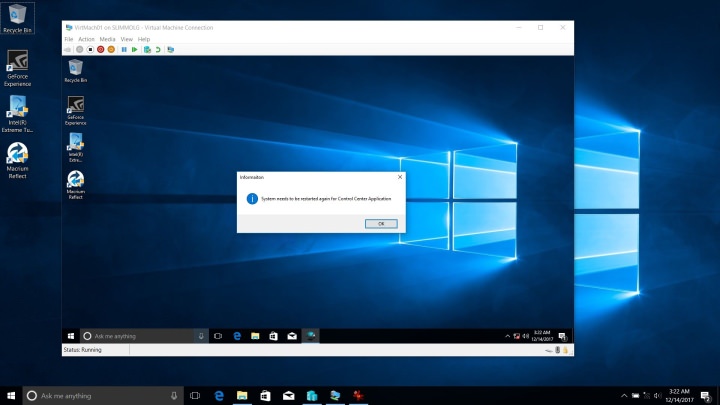Click the microphone in the VM search box
Screen dimensions: 720x405
(x=201, y=336)
